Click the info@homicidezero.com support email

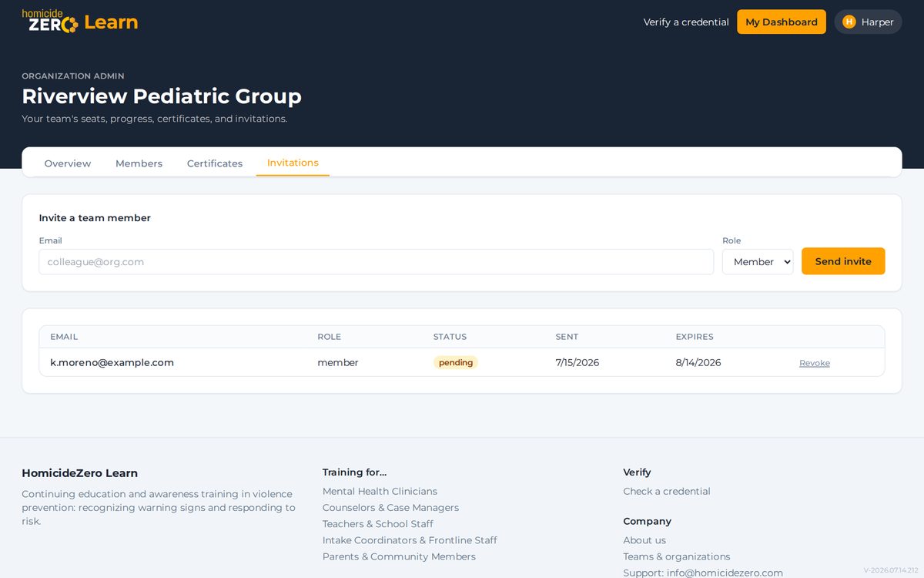pos(725,573)
